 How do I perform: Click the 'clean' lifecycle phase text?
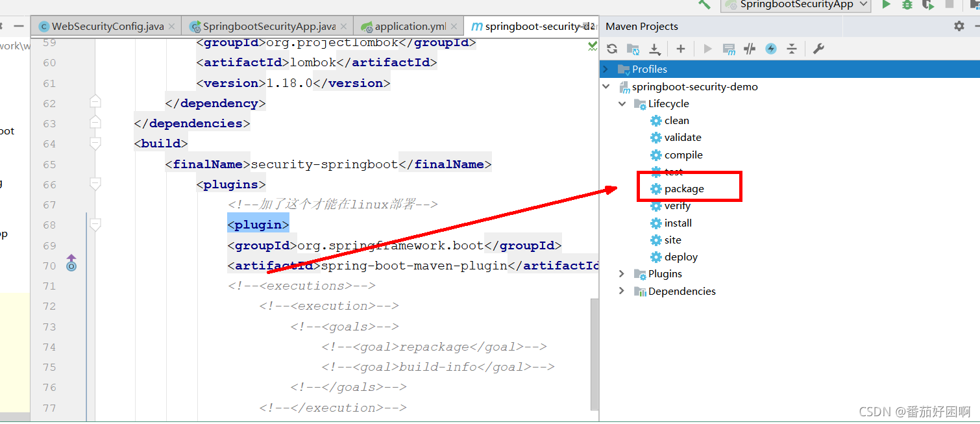pos(677,120)
